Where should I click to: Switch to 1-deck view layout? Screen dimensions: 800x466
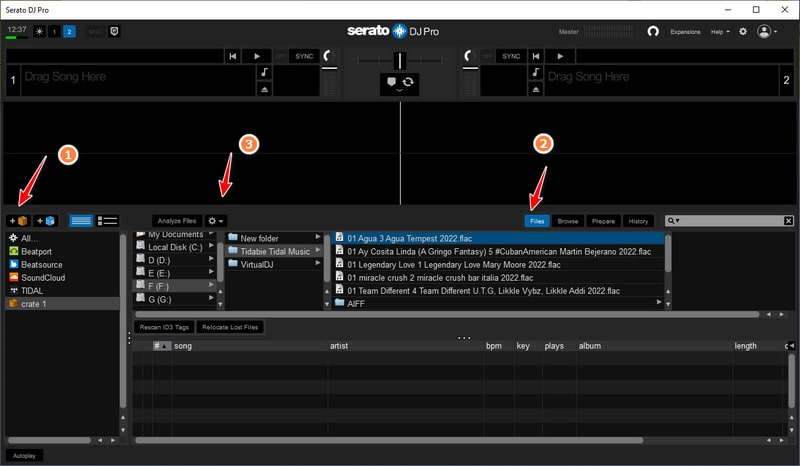click(x=54, y=32)
